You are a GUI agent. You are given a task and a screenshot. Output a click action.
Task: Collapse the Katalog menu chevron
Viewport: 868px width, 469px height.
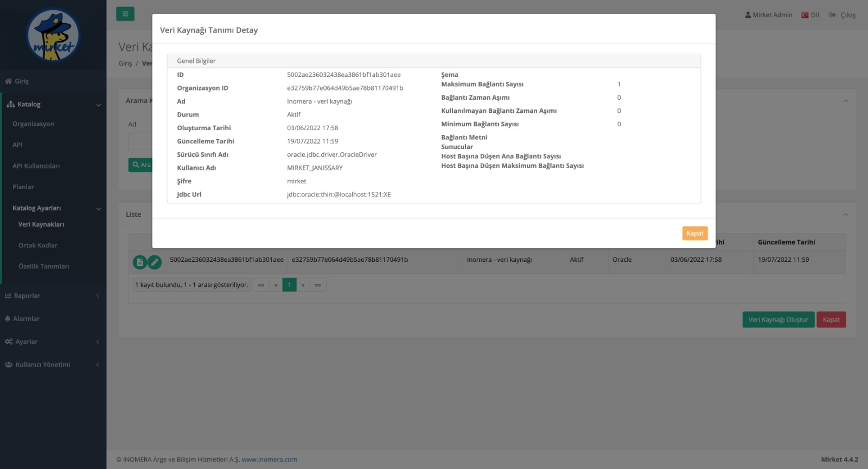tap(98, 105)
